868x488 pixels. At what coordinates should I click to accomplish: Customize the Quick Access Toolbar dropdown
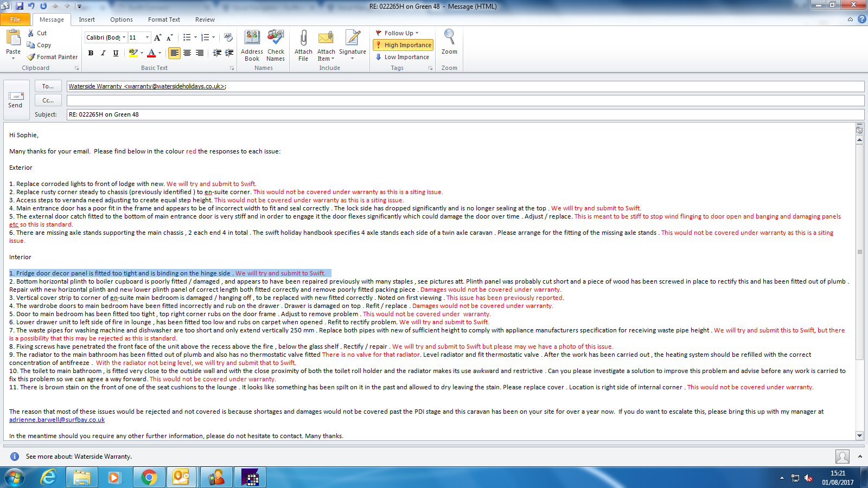pyautogui.click(x=79, y=7)
